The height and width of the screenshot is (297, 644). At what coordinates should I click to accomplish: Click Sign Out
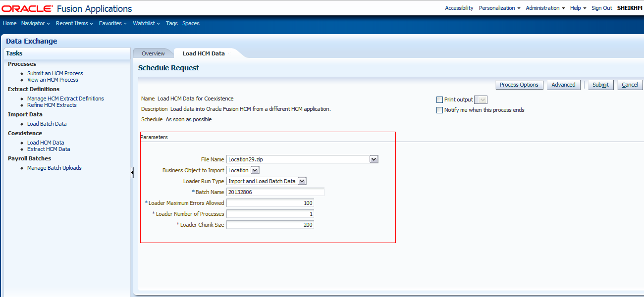tap(601, 8)
